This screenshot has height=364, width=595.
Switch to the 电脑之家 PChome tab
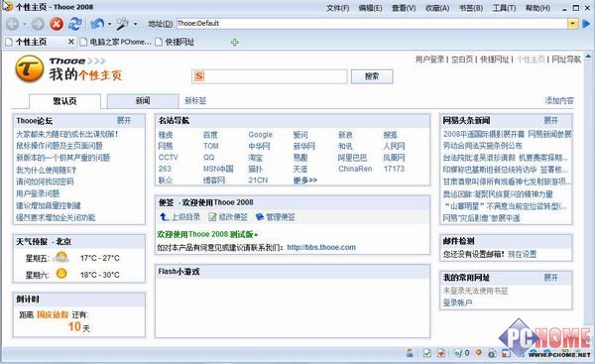click(115, 42)
